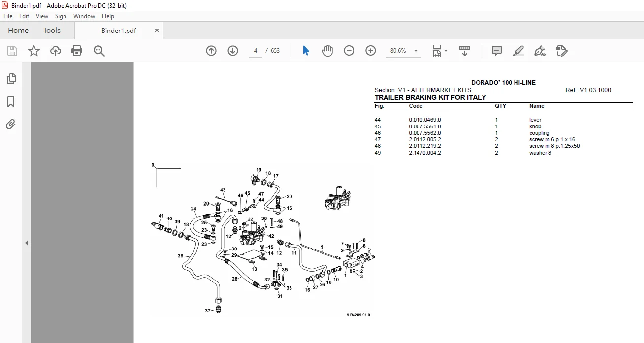Image resolution: width=644 pixels, height=343 pixels.
Task: Open the File menu
Action: pyautogui.click(x=8, y=16)
